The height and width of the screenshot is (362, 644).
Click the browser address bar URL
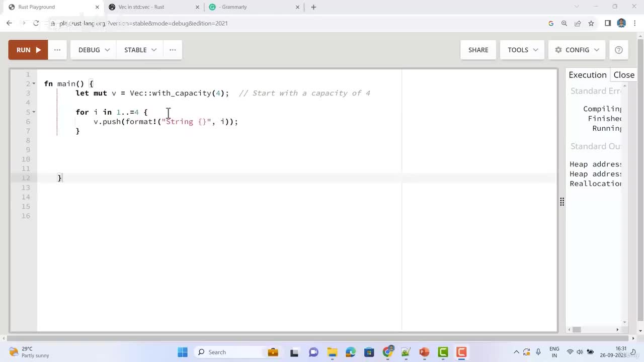tap(143, 23)
